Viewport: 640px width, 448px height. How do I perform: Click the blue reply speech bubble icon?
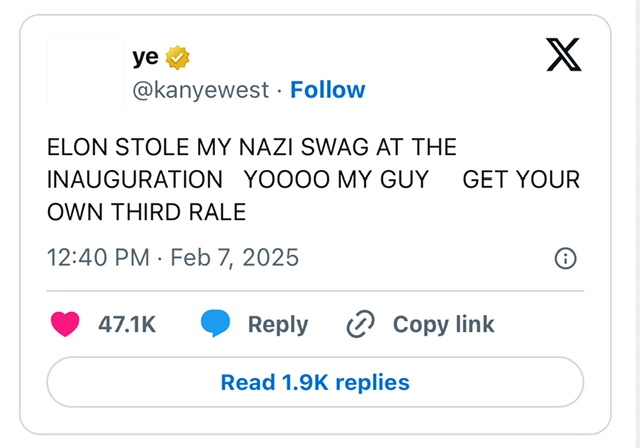tap(216, 323)
